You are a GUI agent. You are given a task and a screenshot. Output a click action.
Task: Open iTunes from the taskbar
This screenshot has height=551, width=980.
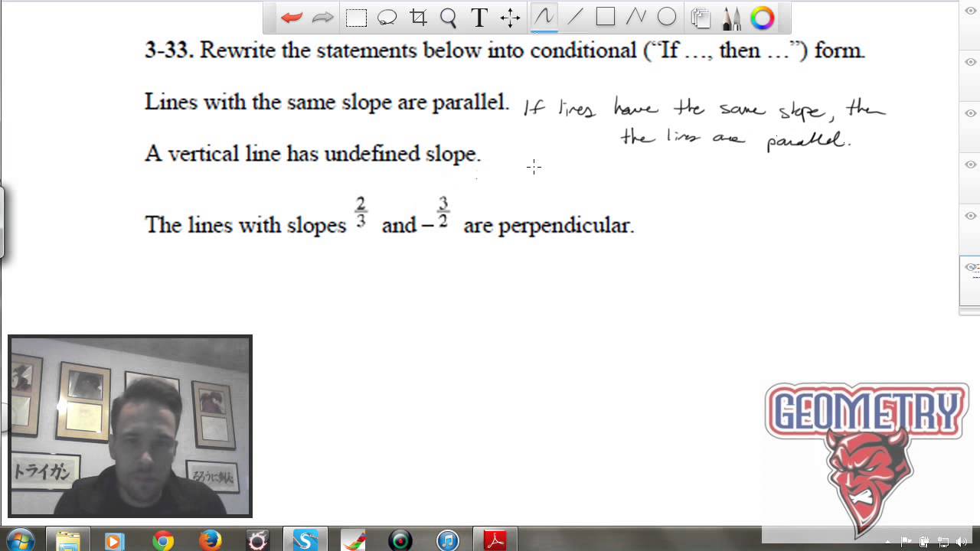(x=448, y=541)
